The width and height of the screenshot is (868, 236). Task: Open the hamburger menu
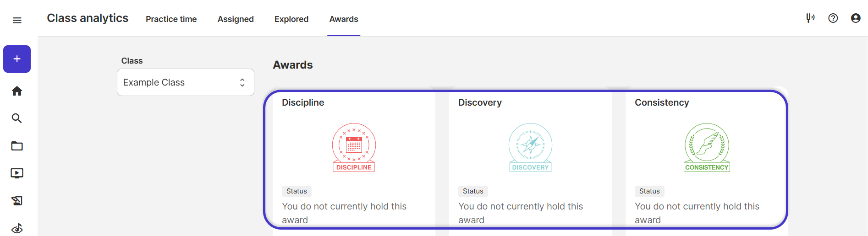tap(17, 20)
